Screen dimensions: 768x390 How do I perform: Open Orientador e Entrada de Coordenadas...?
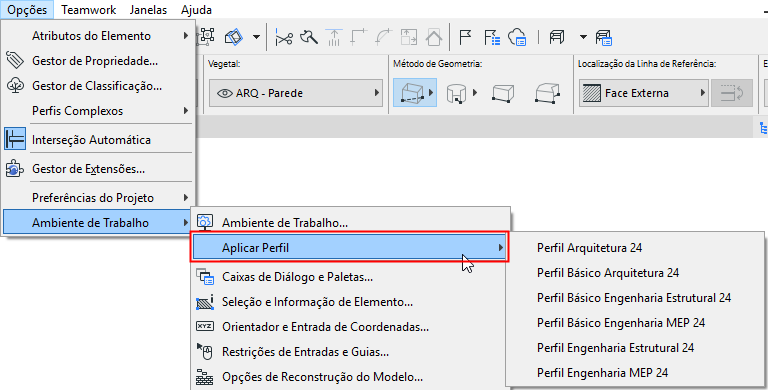(350, 327)
